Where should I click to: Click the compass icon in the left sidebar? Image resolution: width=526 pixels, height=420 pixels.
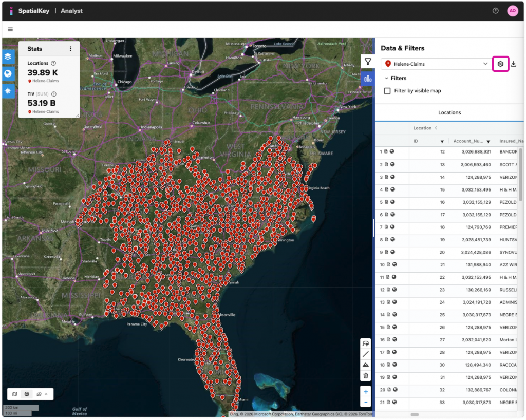pyautogui.click(x=7, y=90)
